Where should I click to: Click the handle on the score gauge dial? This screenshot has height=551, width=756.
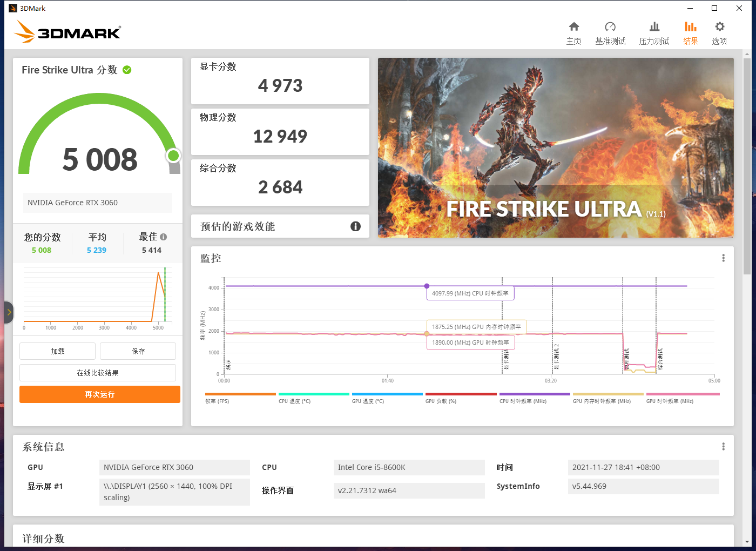coord(173,156)
